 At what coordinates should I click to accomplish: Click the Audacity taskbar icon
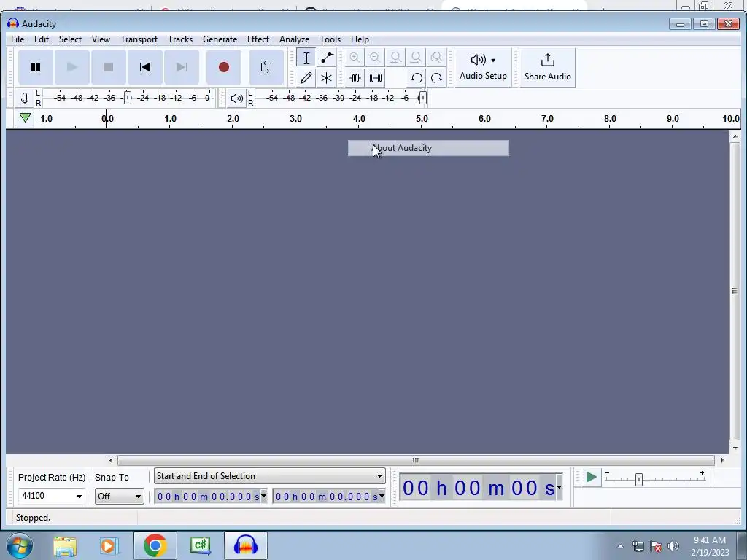click(x=245, y=545)
